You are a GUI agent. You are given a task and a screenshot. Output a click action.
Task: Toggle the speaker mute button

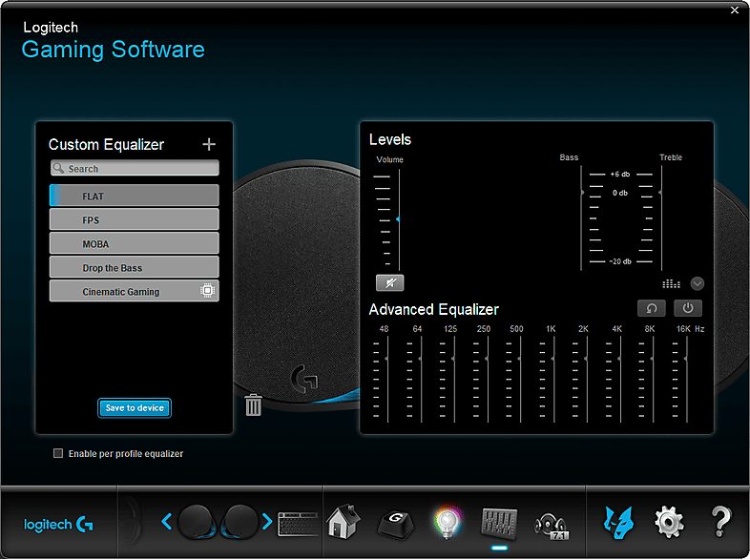389,282
